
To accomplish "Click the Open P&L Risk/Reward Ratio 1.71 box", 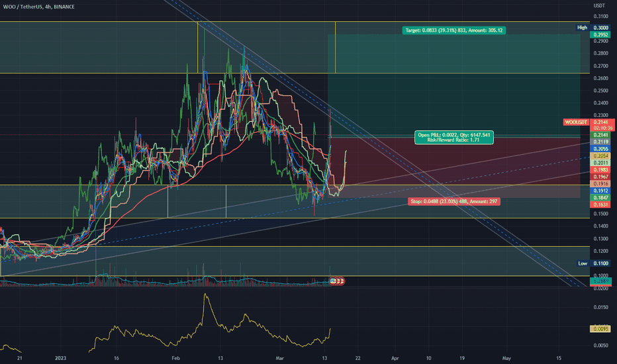I will point(453,138).
